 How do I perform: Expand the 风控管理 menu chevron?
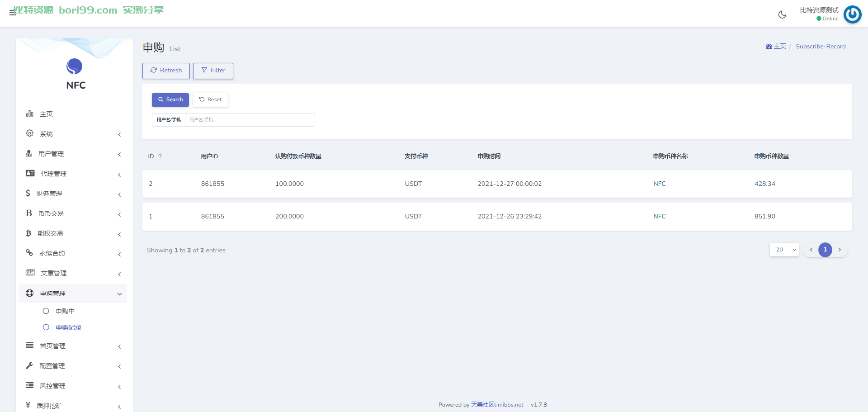[x=119, y=387]
